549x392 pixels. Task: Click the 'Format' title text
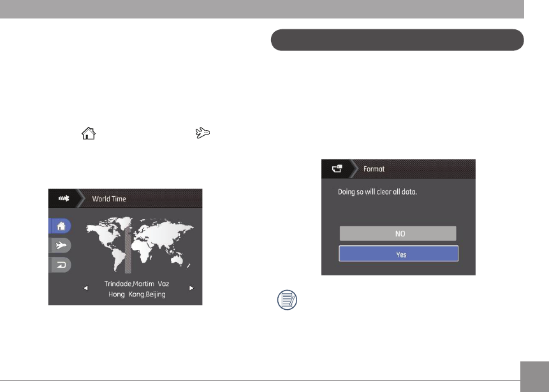[374, 169]
